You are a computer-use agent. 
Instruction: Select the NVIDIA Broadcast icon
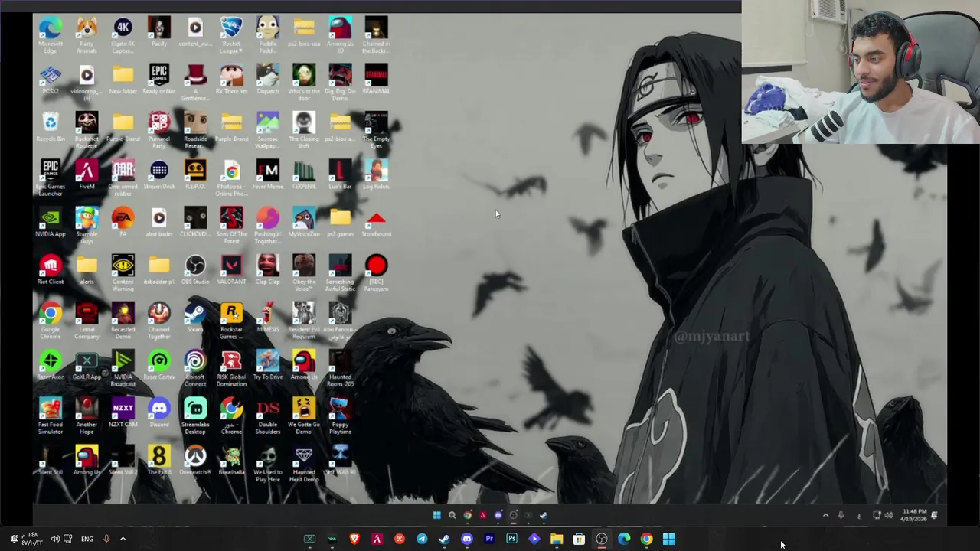pyautogui.click(x=122, y=368)
